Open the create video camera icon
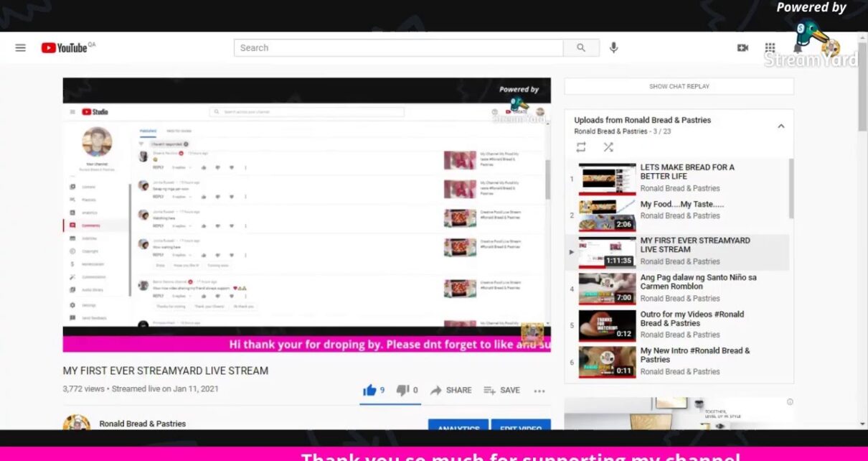This screenshot has width=868, height=461. tap(742, 48)
